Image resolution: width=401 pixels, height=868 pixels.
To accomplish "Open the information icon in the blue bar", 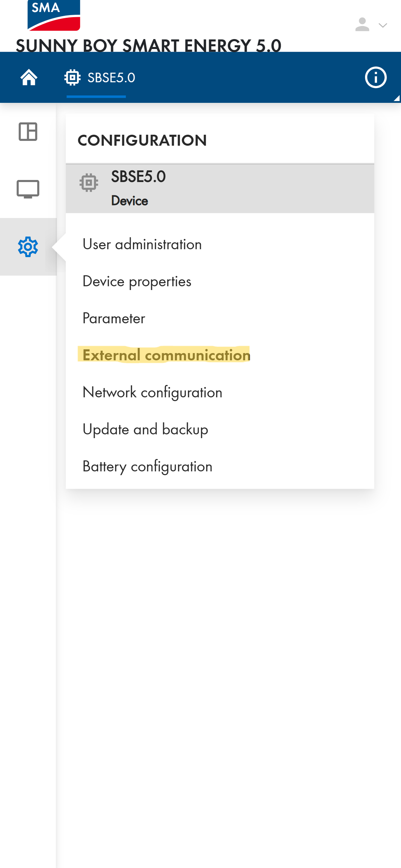I will click(376, 77).
